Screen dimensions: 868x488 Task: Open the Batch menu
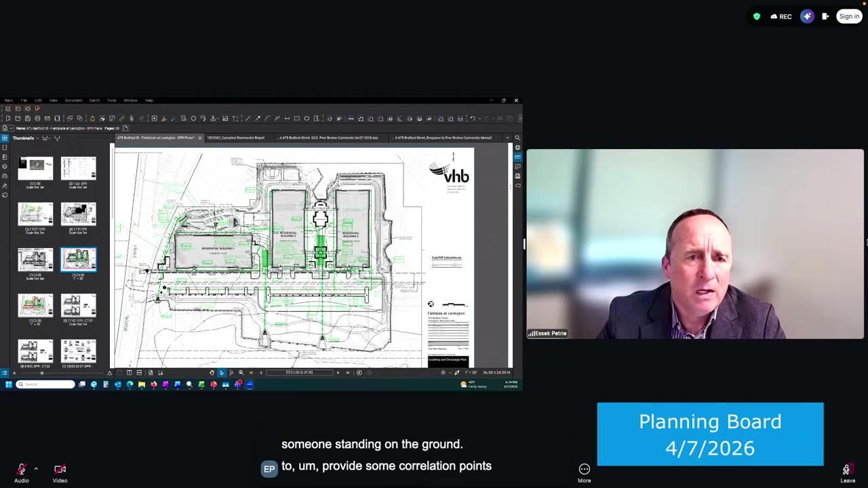pos(94,100)
